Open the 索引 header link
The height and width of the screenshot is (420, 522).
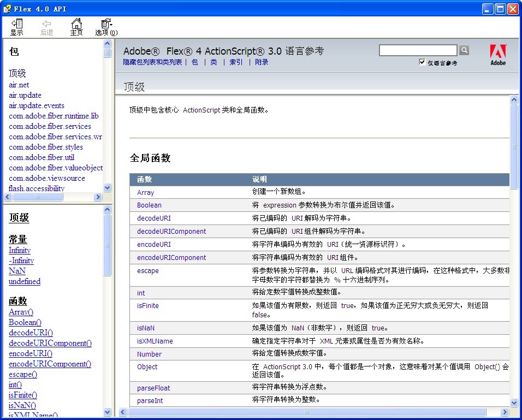236,62
